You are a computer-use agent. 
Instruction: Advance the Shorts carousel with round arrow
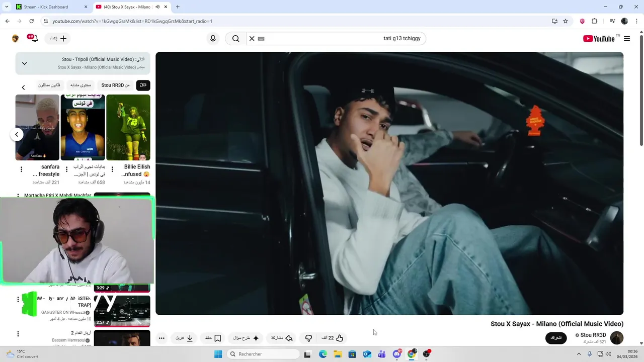17,134
